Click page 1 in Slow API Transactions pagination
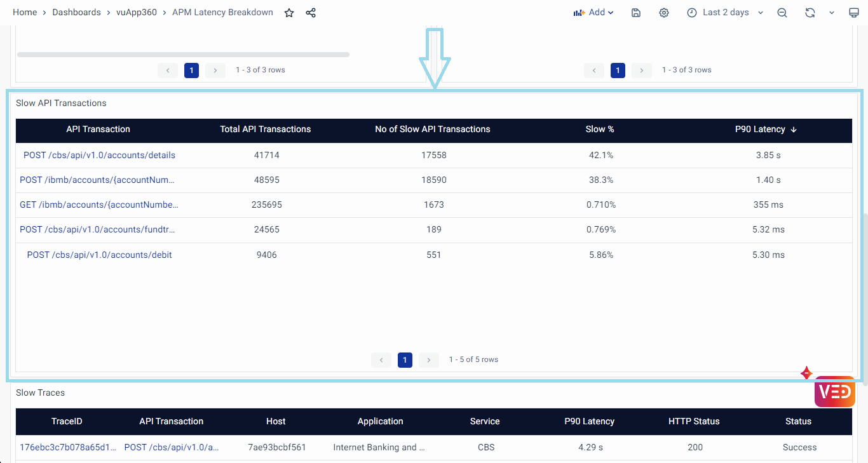The width and height of the screenshot is (868, 463). [405, 360]
